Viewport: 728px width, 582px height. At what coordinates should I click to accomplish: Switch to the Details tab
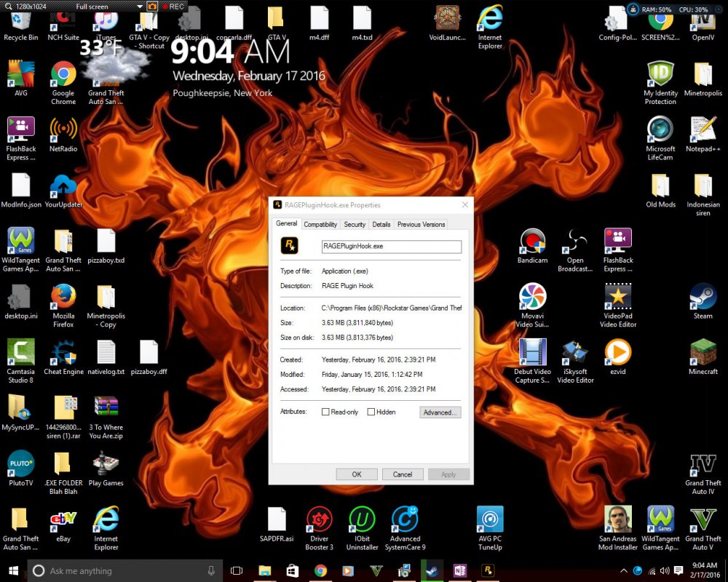click(381, 224)
